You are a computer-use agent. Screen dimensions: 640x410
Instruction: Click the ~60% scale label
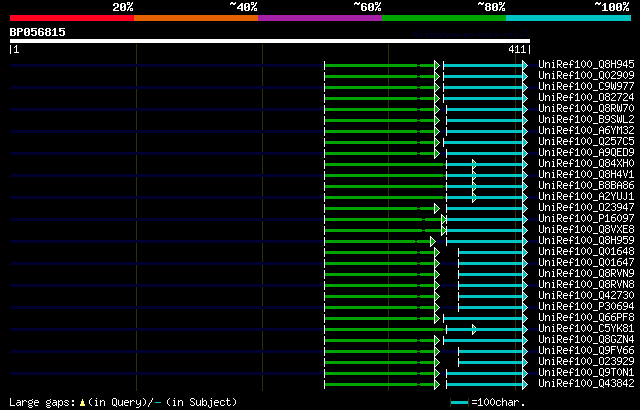367,7
